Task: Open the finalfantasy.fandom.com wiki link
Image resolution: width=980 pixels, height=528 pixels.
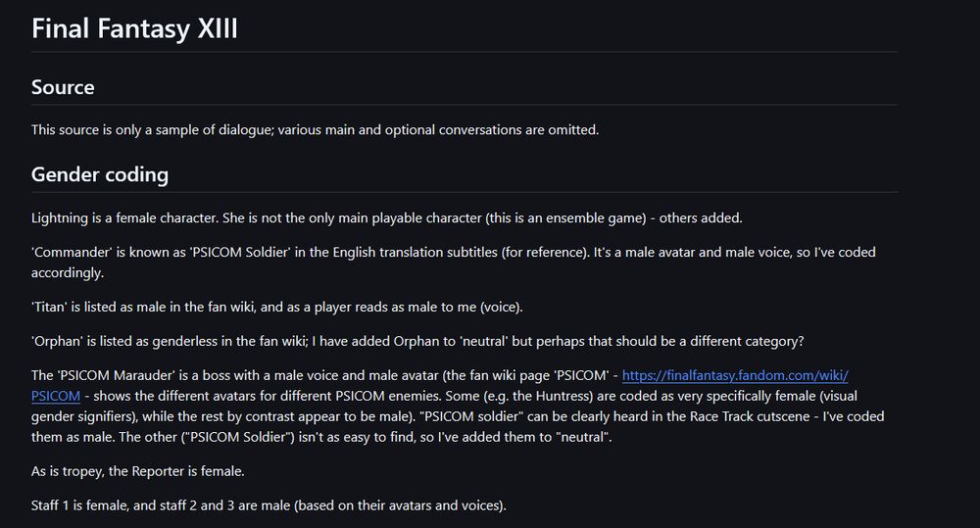Action: (x=735, y=375)
